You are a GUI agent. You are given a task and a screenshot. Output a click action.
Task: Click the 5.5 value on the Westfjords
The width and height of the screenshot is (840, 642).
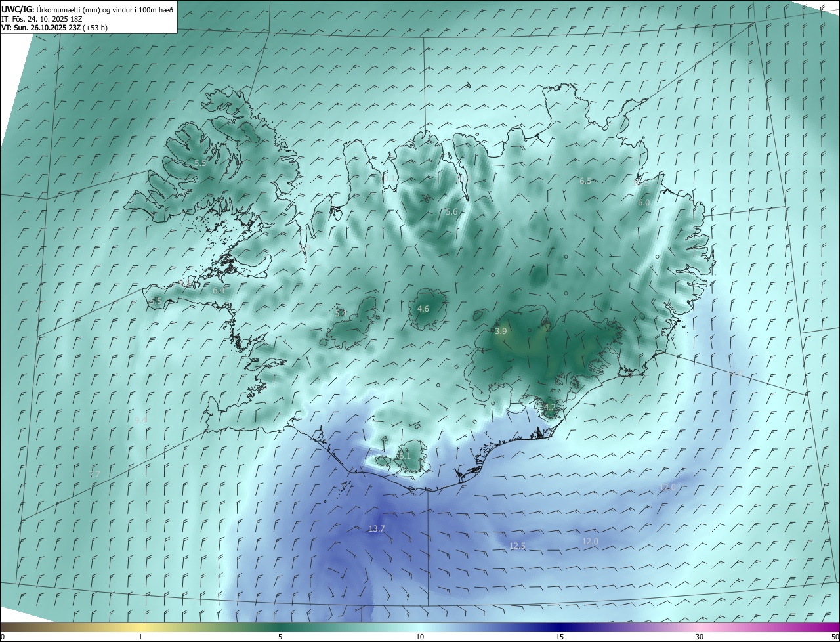(200, 163)
